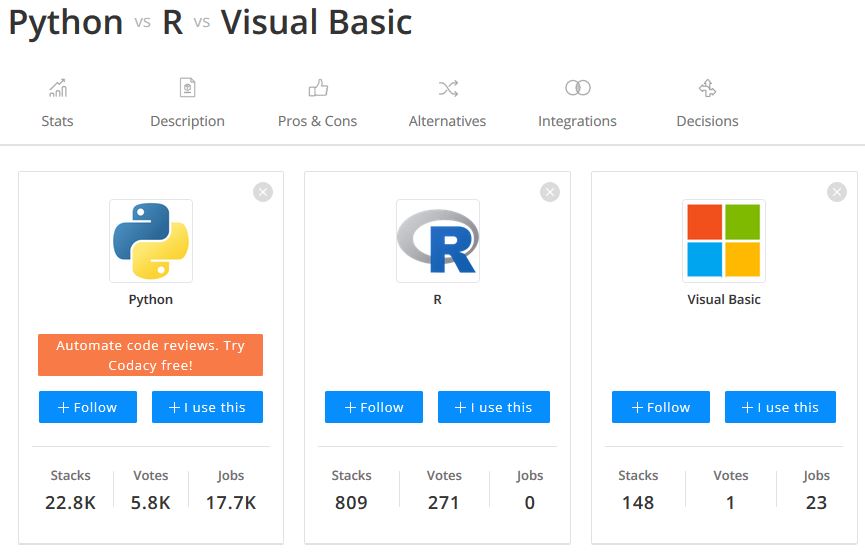Screen dimensions: 865x554
Task: Follow Python
Action: [88, 407]
